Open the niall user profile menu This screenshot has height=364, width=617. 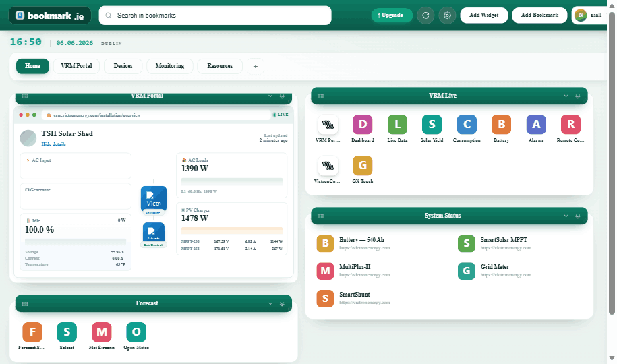[x=589, y=16]
